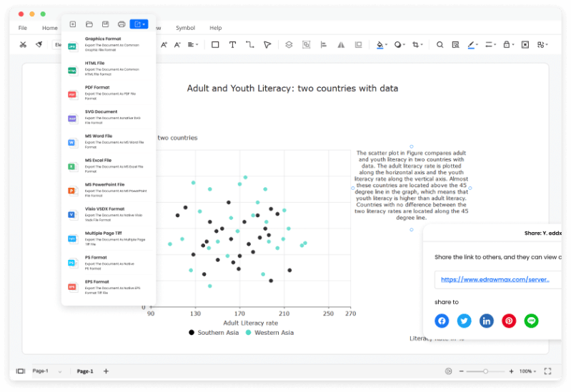Open the Shadow effect dropdown
The image size is (571, 392).
tap(399, 45)
